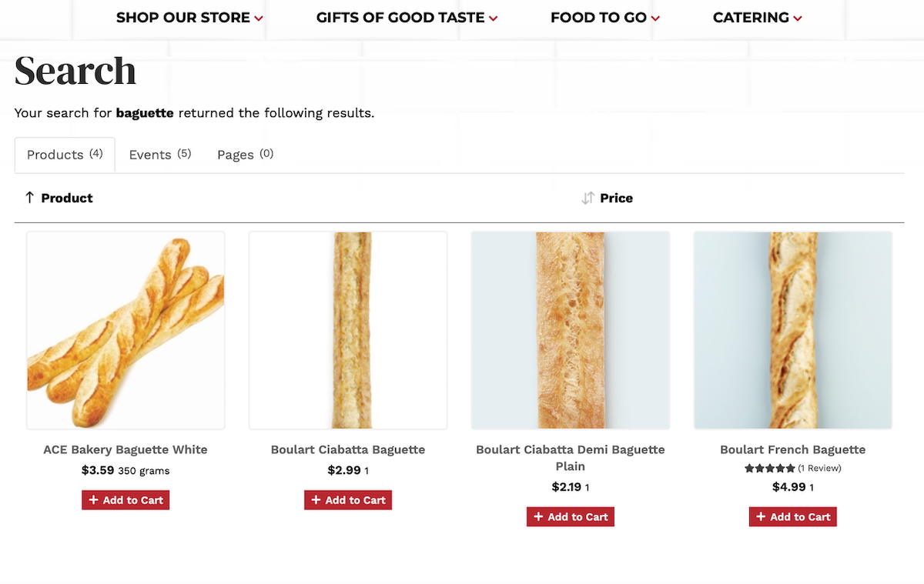Sort results by Product name arrow
924x584 pixels.
pyautogui.click(x=30, y=198)
